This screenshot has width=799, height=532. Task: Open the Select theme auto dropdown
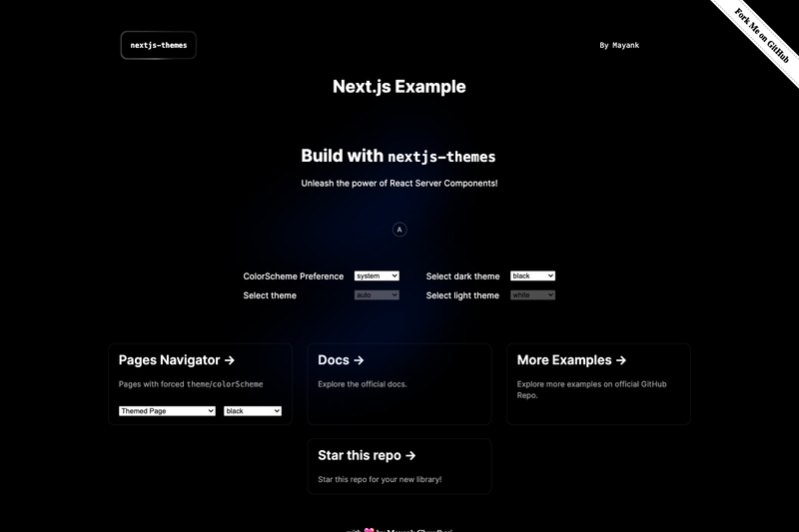(x=377, y=294)
